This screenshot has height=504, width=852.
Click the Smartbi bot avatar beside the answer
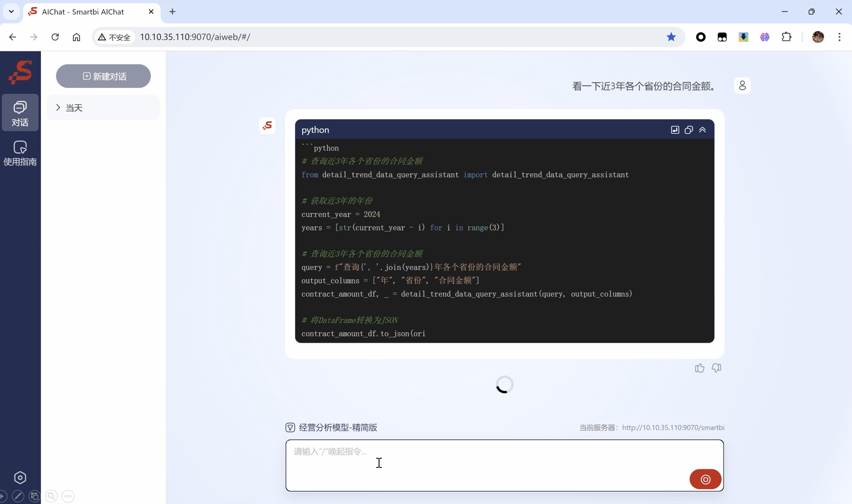pyautogui.click(x=267, y=126)
